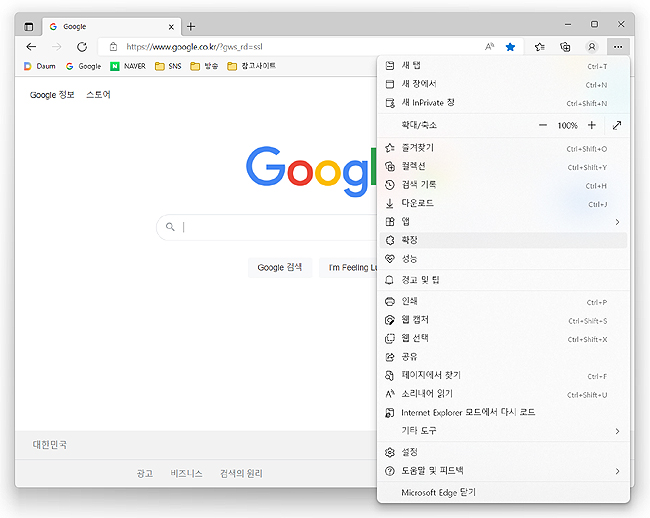Open the Daum bookmark
Viewport: 650px width, 518px height.
click(40, 66)
